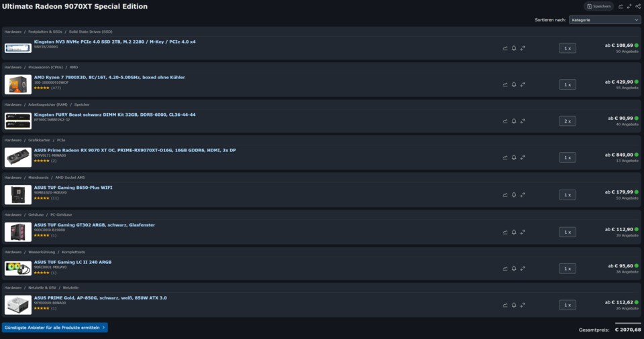This screenshot has height=339, width=644.
Task: Click compare arrows icon in page header
Action: (629, 7)
